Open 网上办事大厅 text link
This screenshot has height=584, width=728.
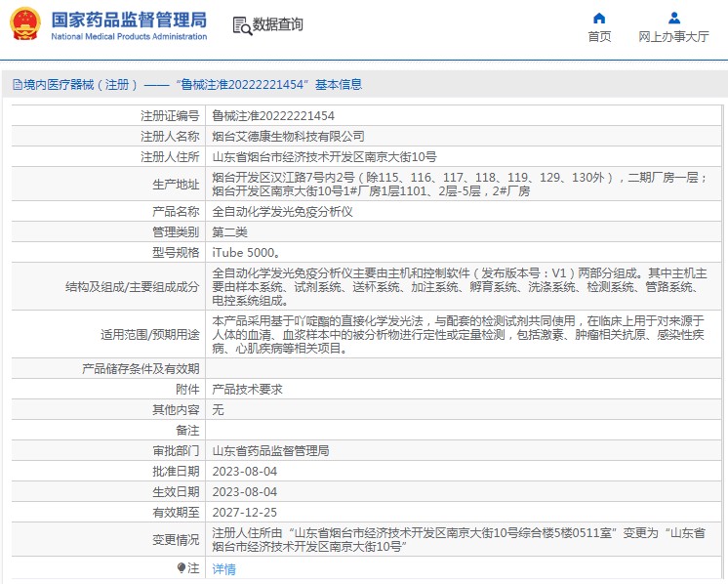(673, 37)
